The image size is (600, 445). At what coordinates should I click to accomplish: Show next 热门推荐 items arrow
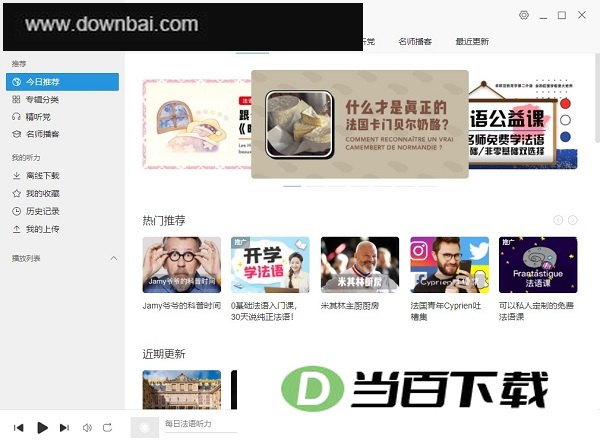point(572,220)
